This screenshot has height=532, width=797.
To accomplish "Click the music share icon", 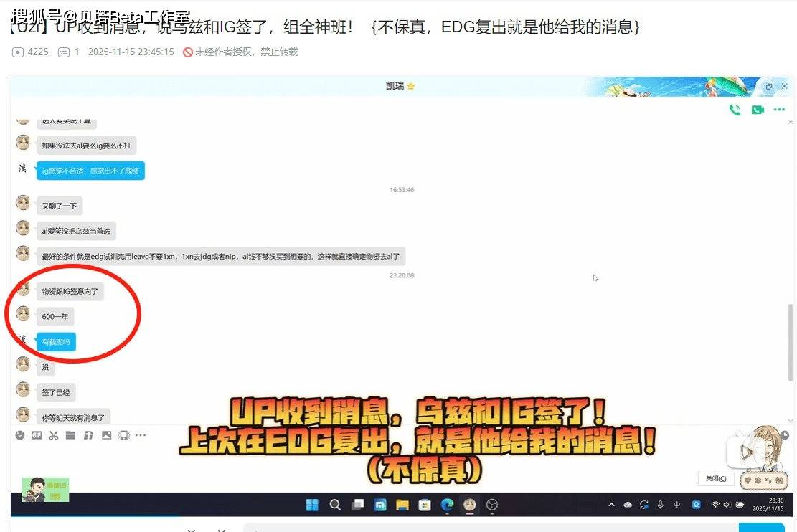I will (x=88, y=435).
